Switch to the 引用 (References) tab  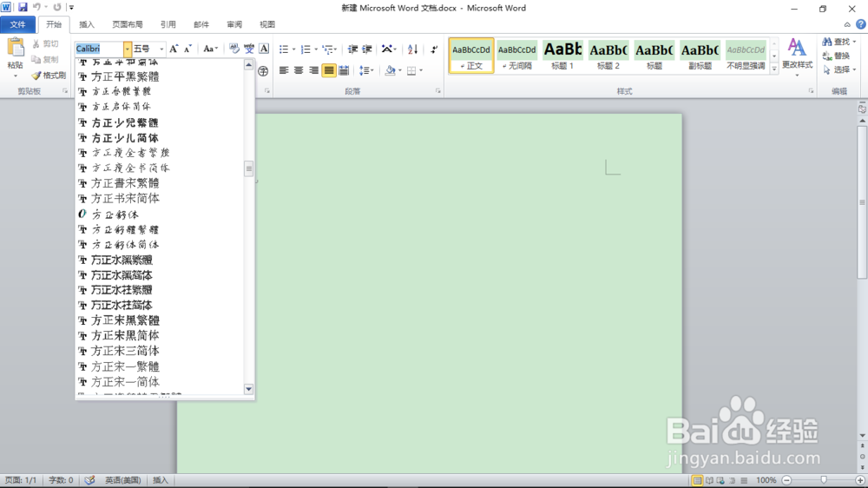(x=168, y=24)
